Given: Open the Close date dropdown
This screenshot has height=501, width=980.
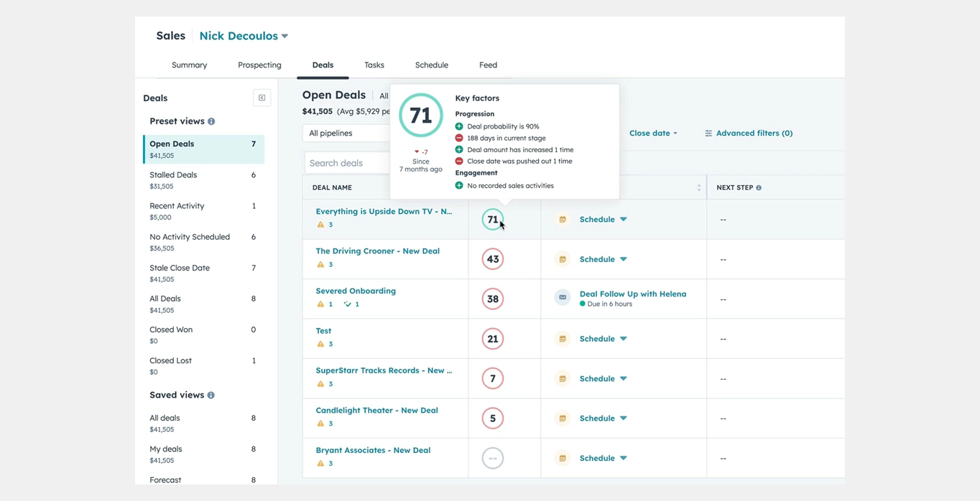Looking at the screenshot, I should tap(651, 133).
